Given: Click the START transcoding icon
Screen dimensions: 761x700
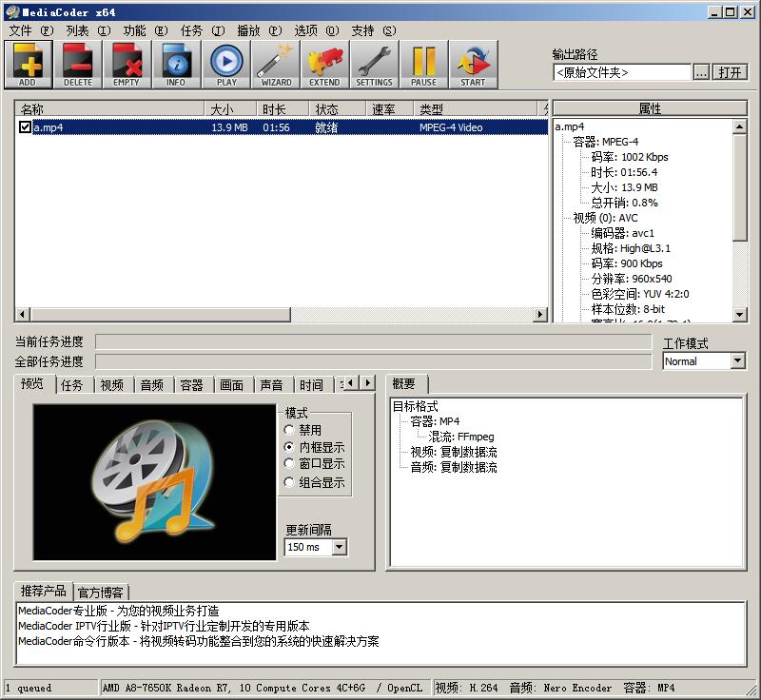Looking at the screenshot, I should (x=473, y=65).
